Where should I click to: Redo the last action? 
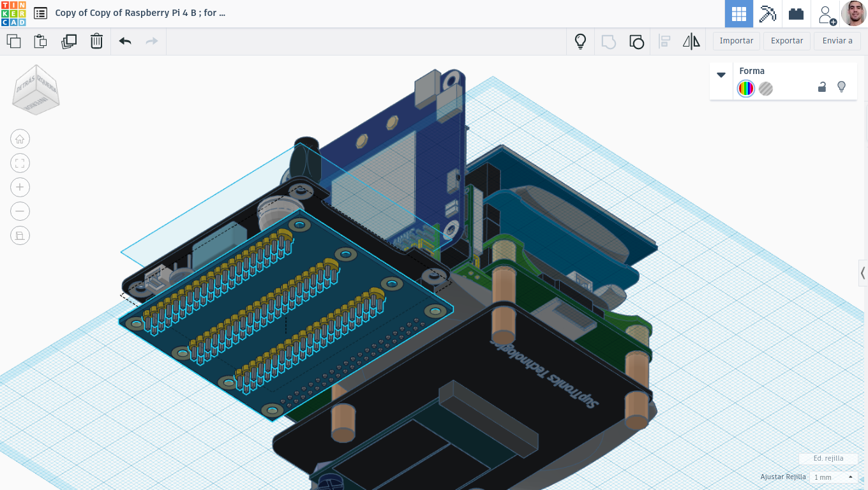[152, 41]
